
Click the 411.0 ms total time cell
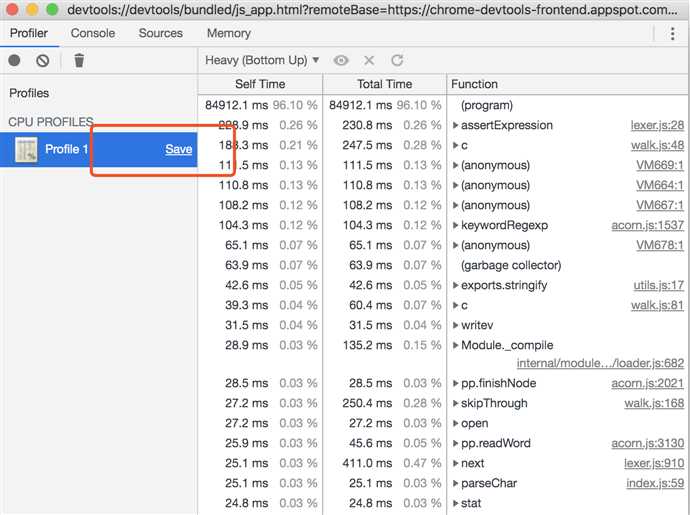[367, 464]
